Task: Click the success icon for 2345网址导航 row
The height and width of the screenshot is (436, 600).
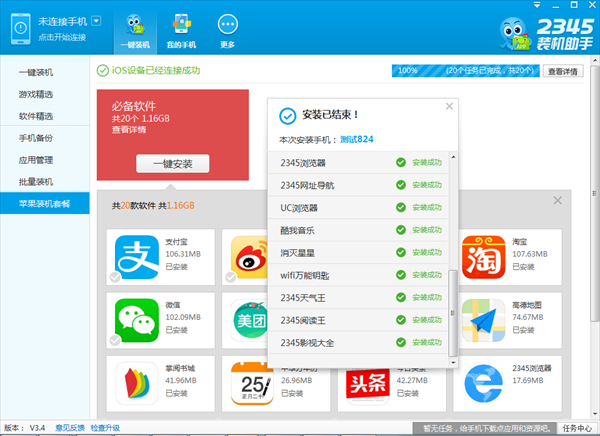Action: tap(401, 185)
